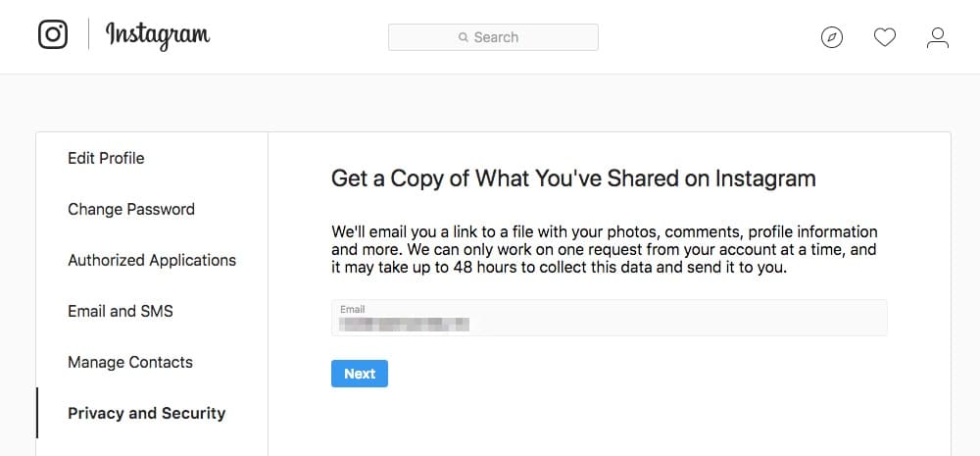Click the data download description paragraph
The height and width of the screenshot is (456, 980).
[605, 249]
